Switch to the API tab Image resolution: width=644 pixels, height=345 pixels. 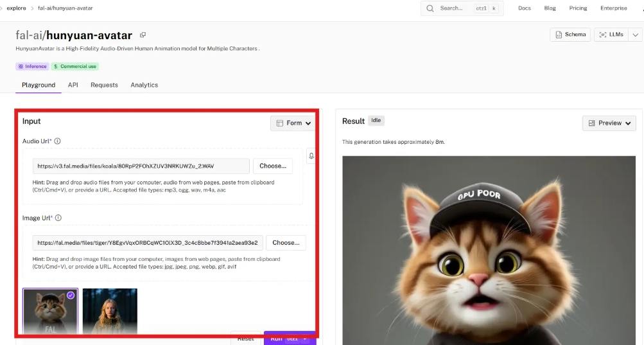coord(73,85)
